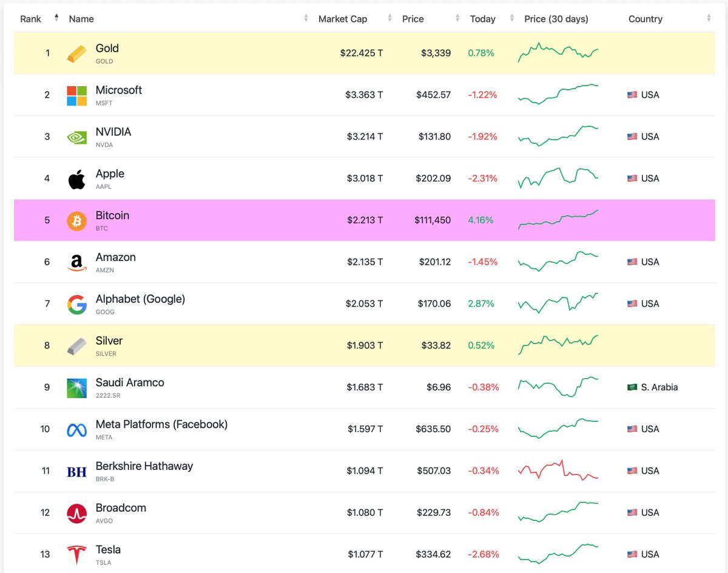Click the $201.12 Amazon price
Viewport: 728px width, 573px height.
coord(435,262)
